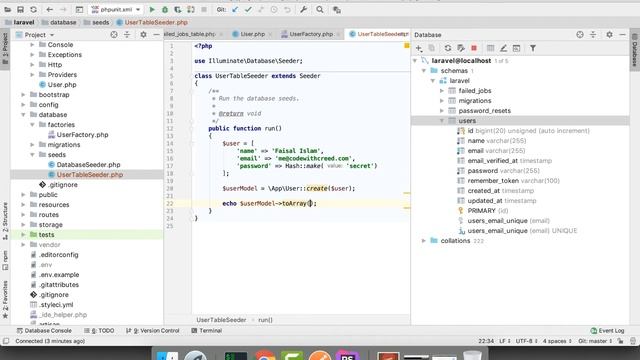Viewport: 640px width, 360px height.
Task: Collapse the seeds folder
Action: pos(32,155)
